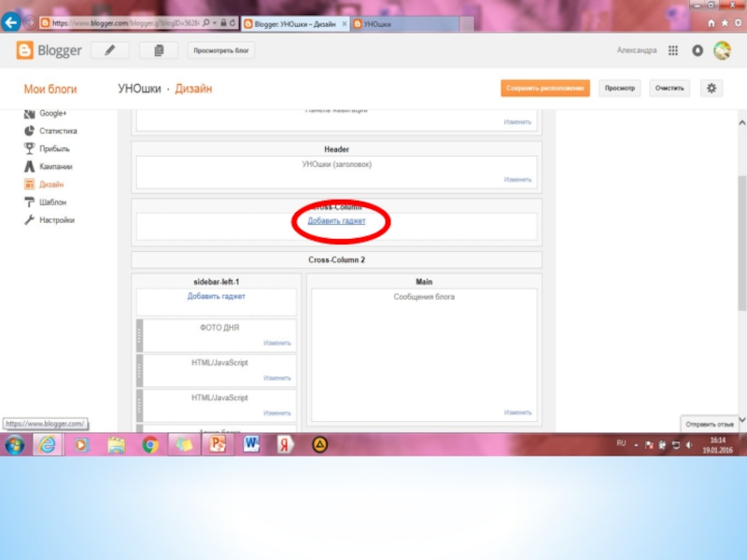Open Google Chrome from taskbar
The width and height of the screenshot is (747, 560).
[149, 445]
